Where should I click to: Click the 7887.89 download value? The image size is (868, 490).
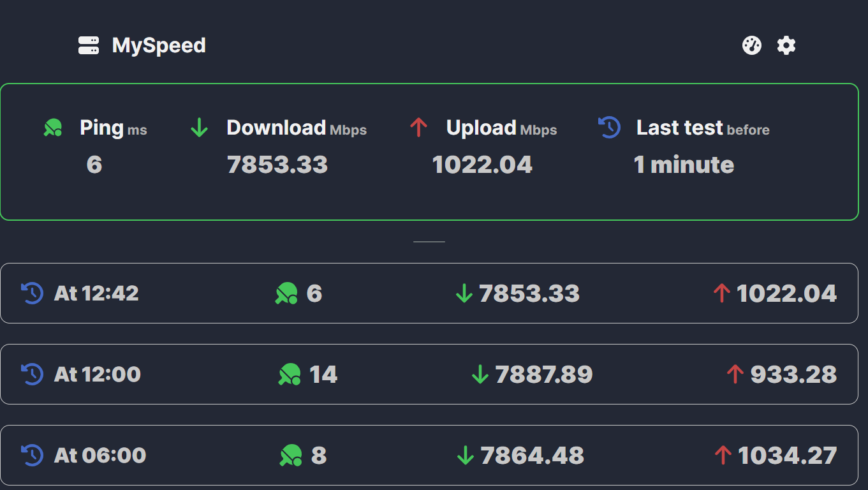pyautogui.click(x=544, y=375)
